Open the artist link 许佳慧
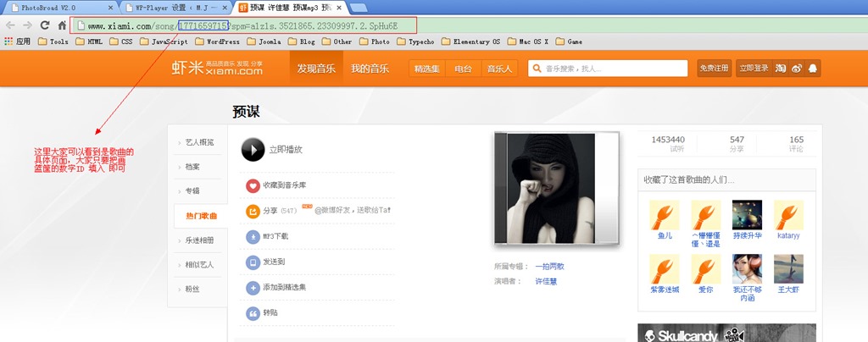Image resolution: width=868 pixels, height=342 pixels. 547,281
